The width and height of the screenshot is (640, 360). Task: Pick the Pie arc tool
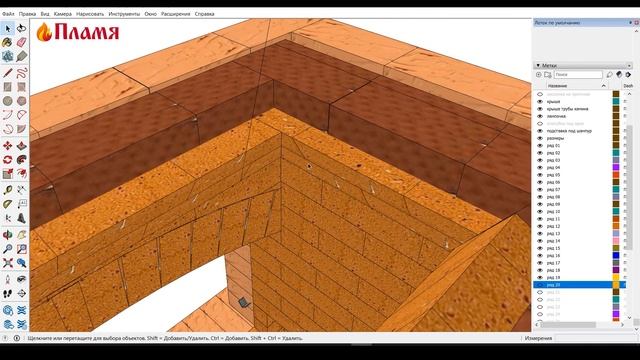pos(22,129)
